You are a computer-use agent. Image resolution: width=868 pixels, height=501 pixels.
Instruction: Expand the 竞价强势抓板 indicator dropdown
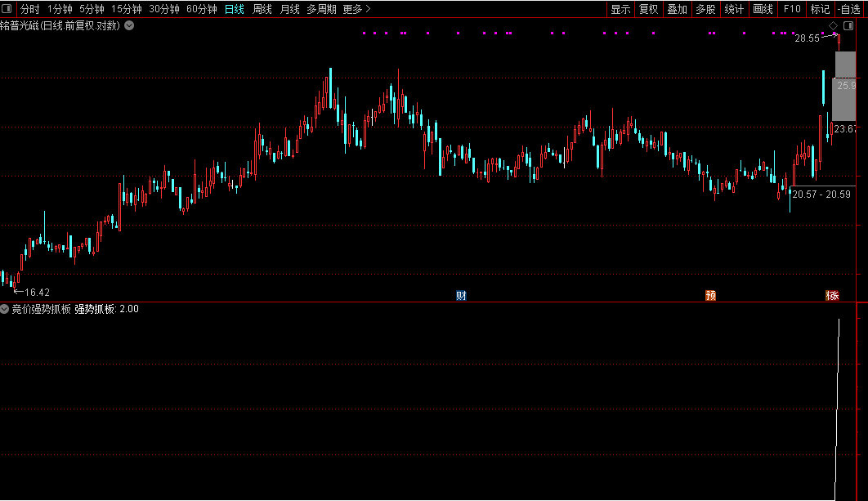tap(5, 309)
